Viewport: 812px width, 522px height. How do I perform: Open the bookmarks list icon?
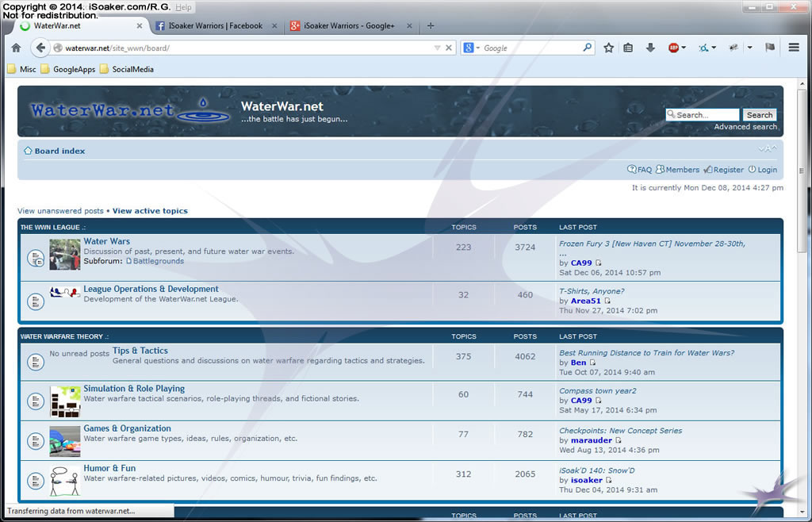pyautogui.click(x=628, y=48)
